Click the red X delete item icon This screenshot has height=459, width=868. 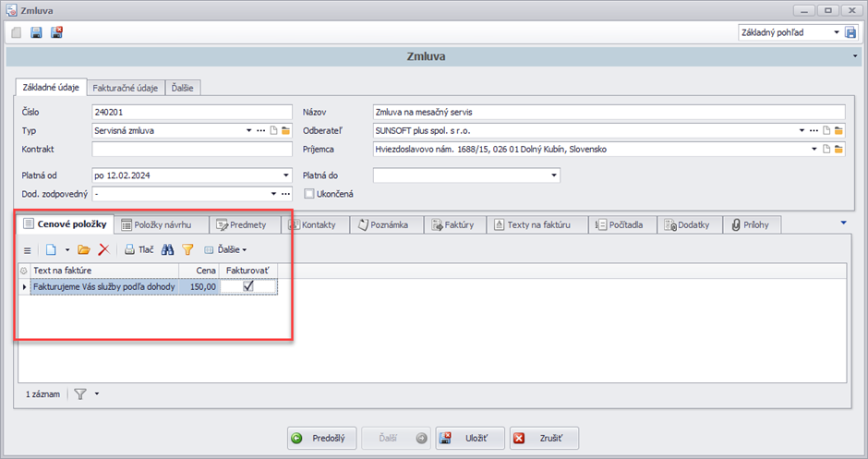[104, 249]
